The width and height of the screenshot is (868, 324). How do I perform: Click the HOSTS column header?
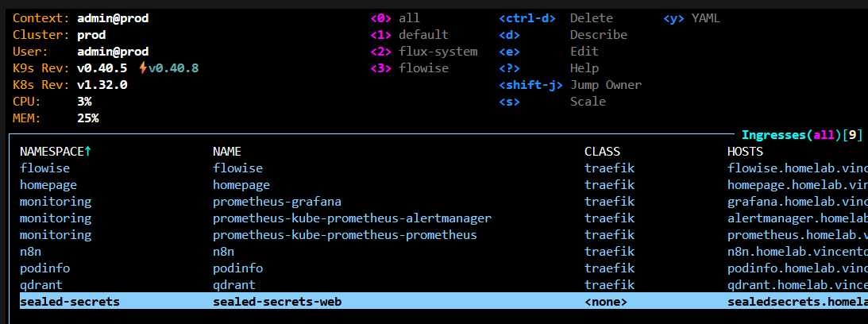(745, 151)
